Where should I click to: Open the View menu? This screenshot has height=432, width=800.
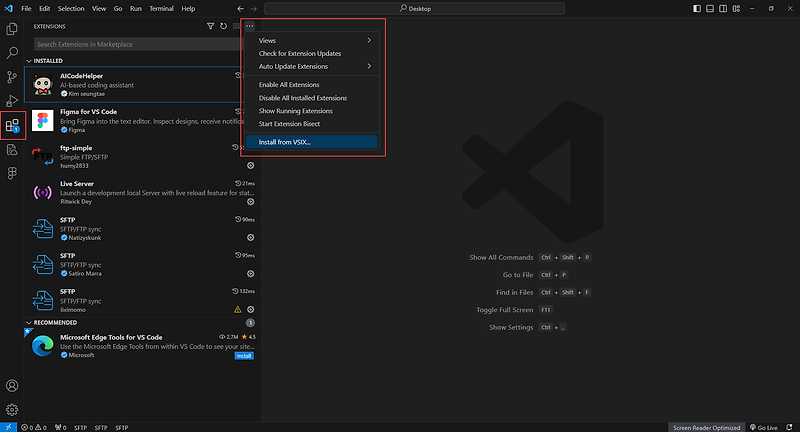(x=99, y=9)
